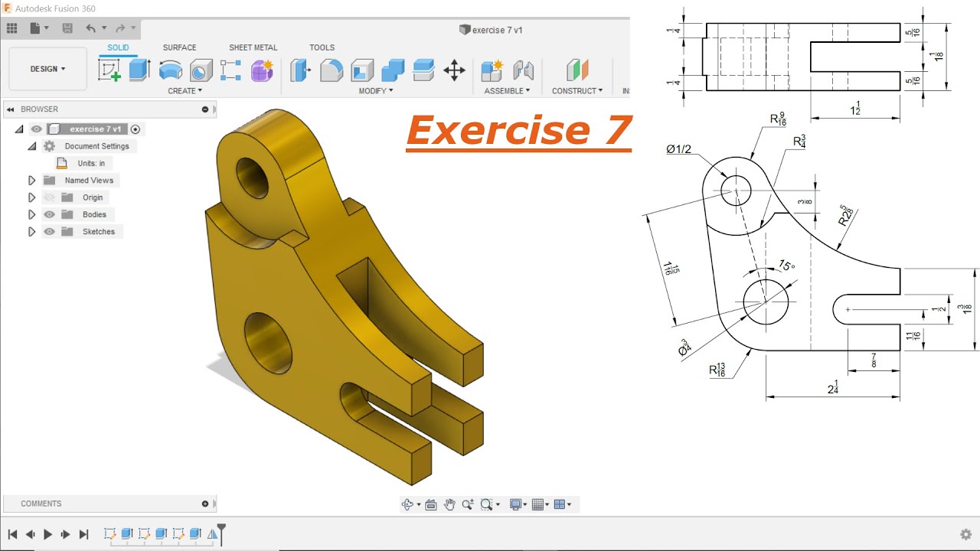Open the CREATE menu dropdown
The height and width of the screenshot is (551, 980).
185,91
